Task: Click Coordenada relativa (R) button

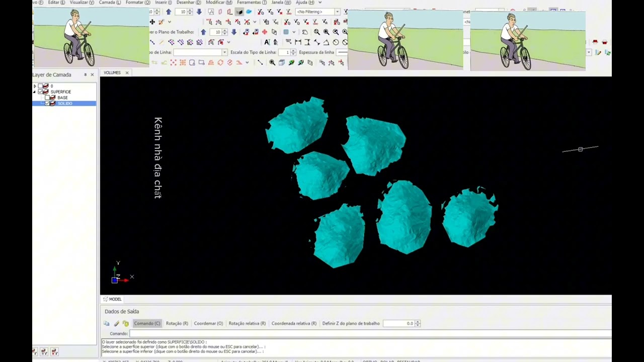Action: (x=294, y=323)
